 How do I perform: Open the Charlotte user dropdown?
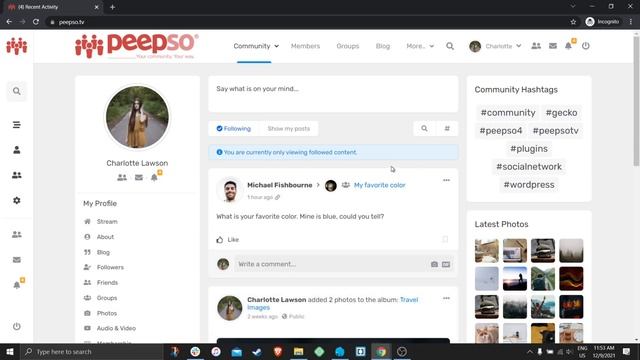(x=495, y=46)
